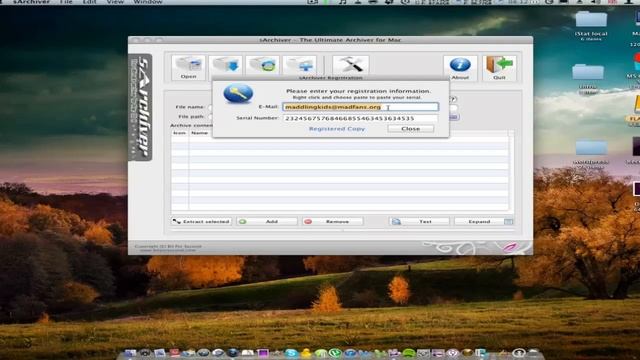The width and height of the screenshot is (640, 360).
Task: Click the Extract selected button
Action: point(201,221)
